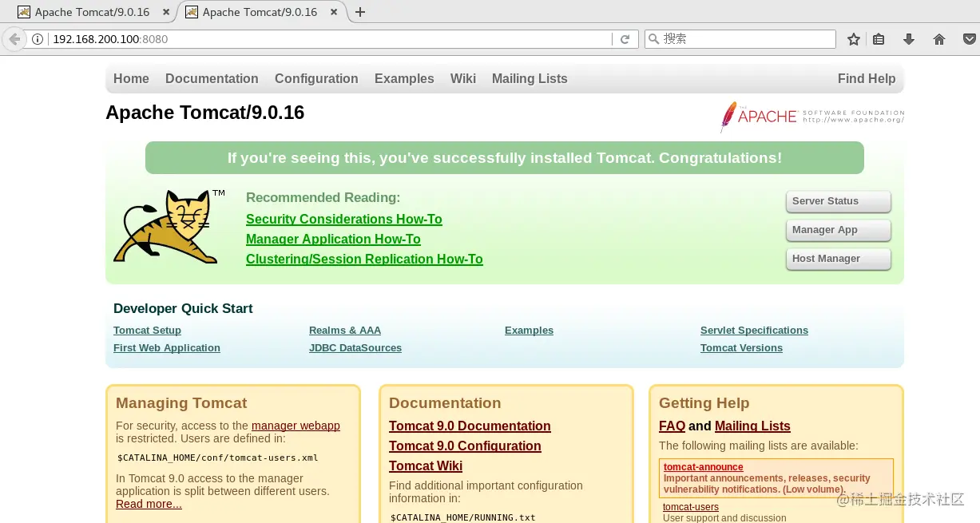
Task: Click the Apache Tomcat/9.0.16 page heading
Action: (x=204, y=113)
